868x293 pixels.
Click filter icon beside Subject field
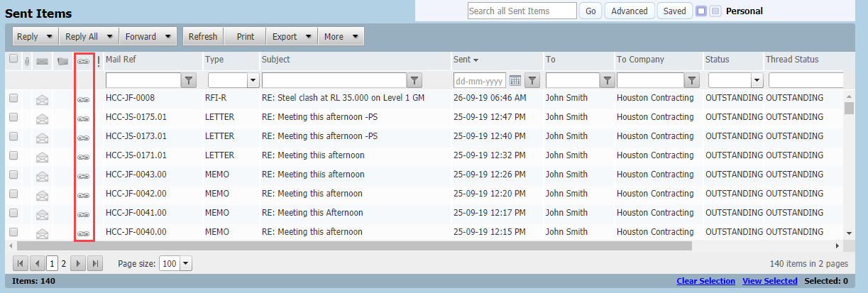[x=415, y=80]
